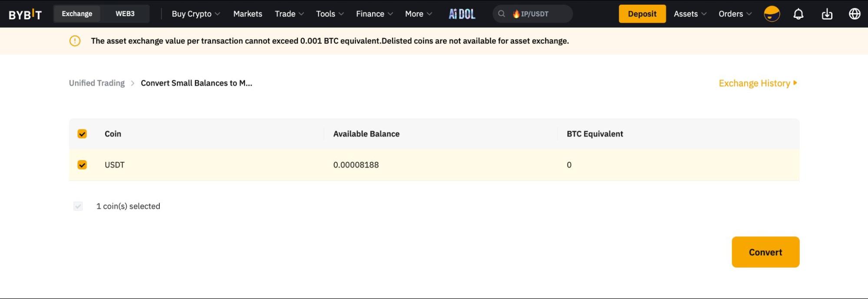Viewport: 868px width, 299px height.
Task: Expand the Trade dropdown menu
Action: click(x=289, y=14)
